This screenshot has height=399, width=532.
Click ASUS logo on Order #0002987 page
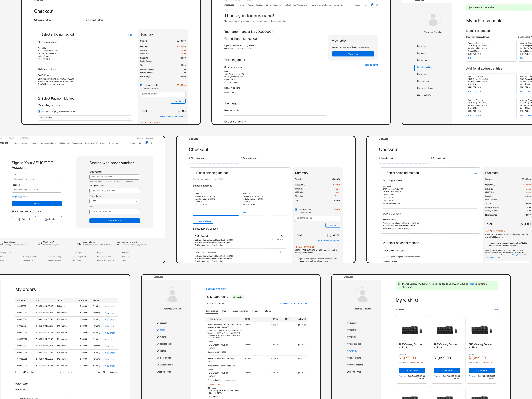tap(159, 277)
